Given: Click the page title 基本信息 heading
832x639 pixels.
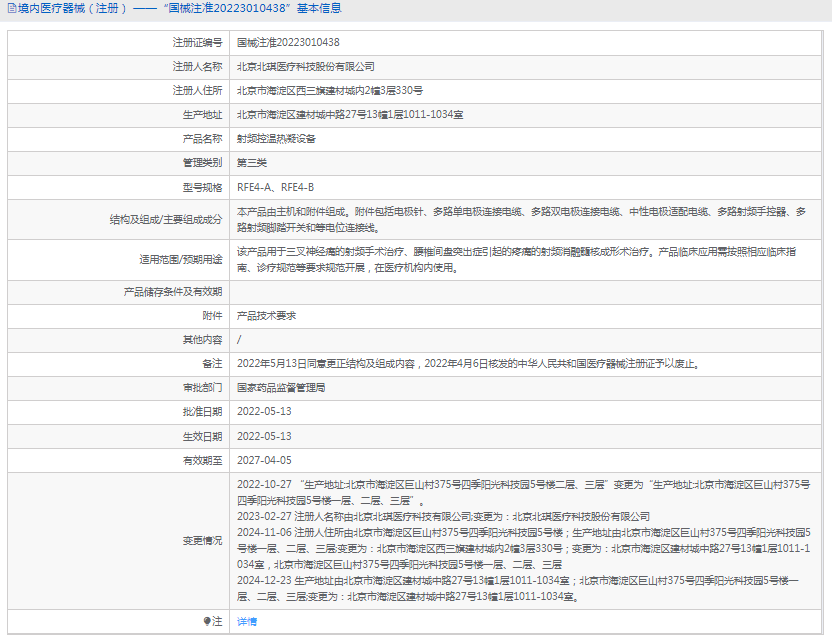Looking at the screenshot, I should pyautogui.click(x=319, y=8).
